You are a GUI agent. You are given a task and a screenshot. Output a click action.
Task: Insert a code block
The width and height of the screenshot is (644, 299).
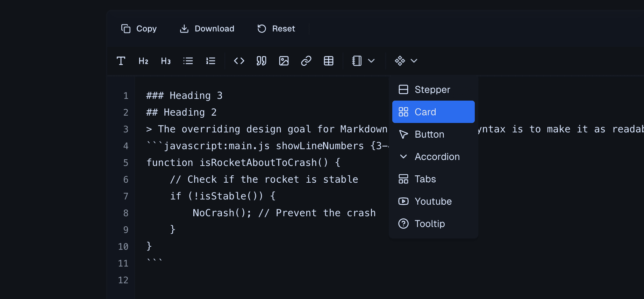pos(239,61)
